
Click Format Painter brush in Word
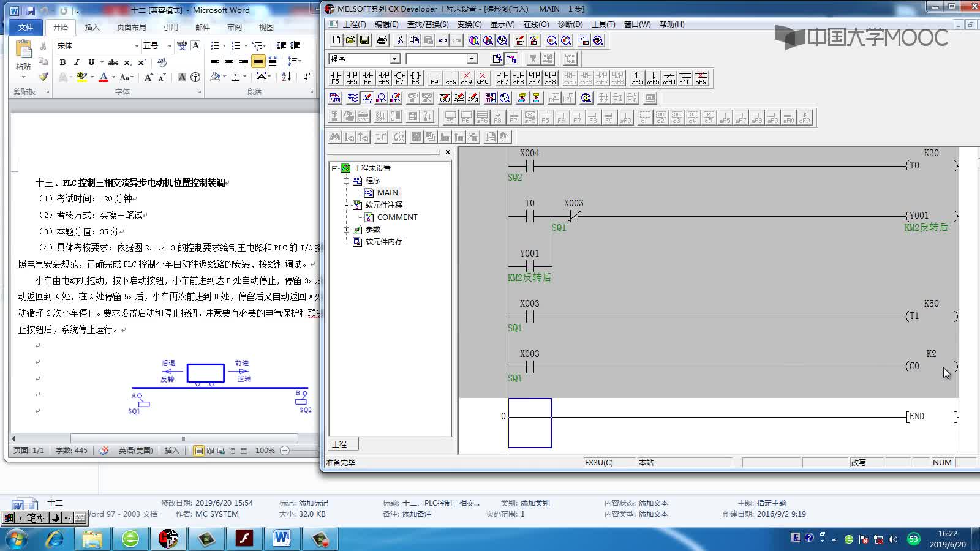click(x=43, y=77)
